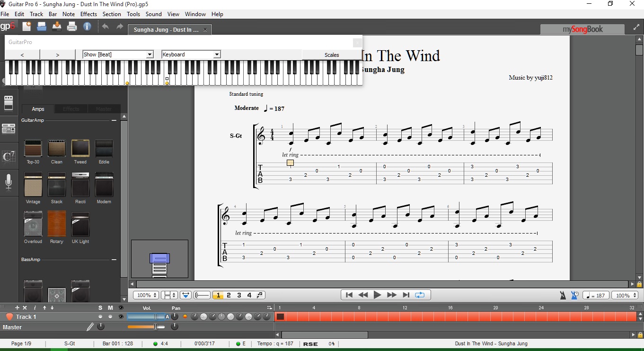Image resolution: width=644 pixels, height=351 pixels.
Task: Select voice 3 button
Action: [x=239, y=295]
